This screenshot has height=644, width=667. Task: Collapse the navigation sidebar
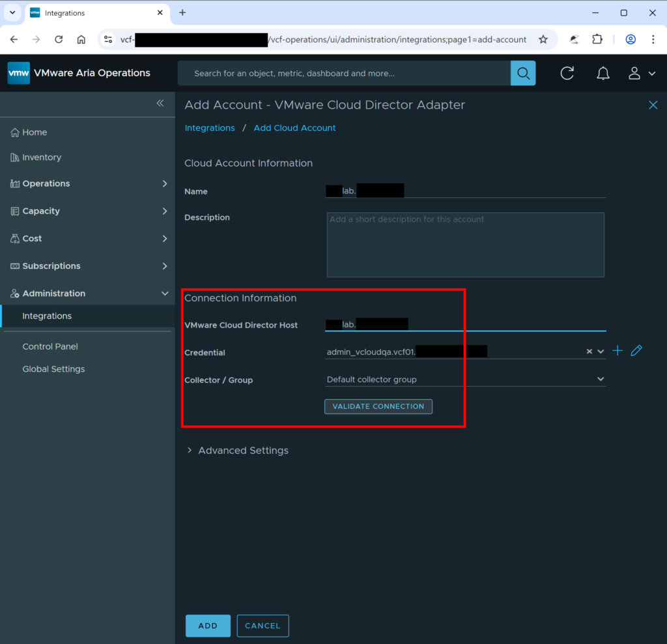click(x=160, y=103)
